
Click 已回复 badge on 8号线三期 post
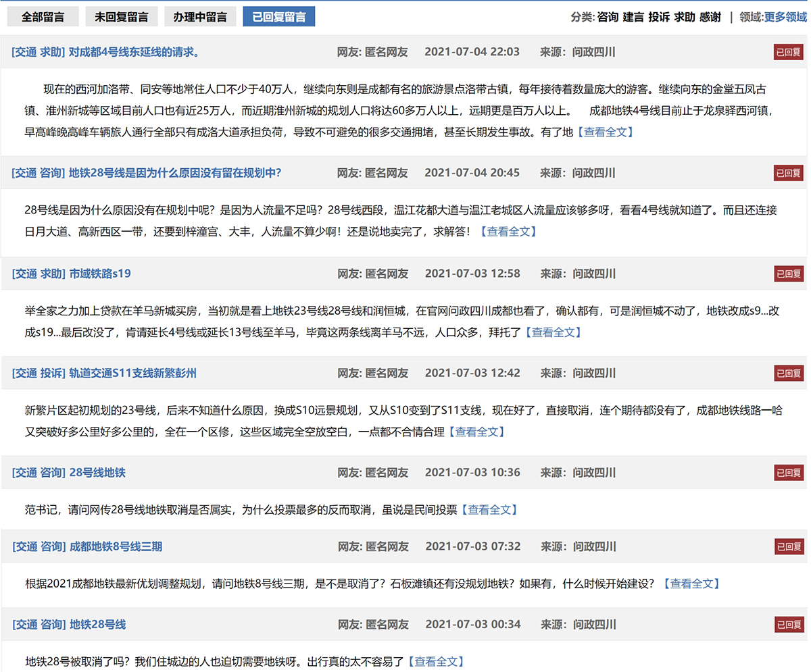[x=789, y=546]
